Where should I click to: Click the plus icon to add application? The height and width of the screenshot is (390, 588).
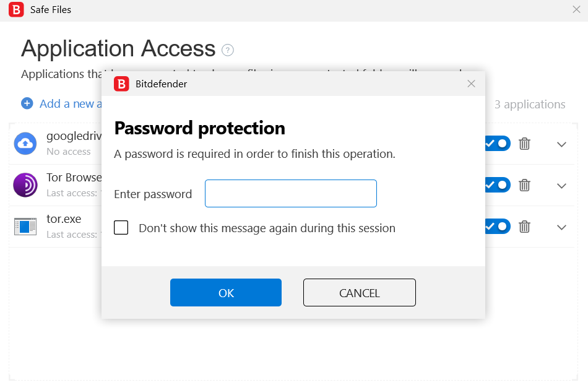click(27, 103)
